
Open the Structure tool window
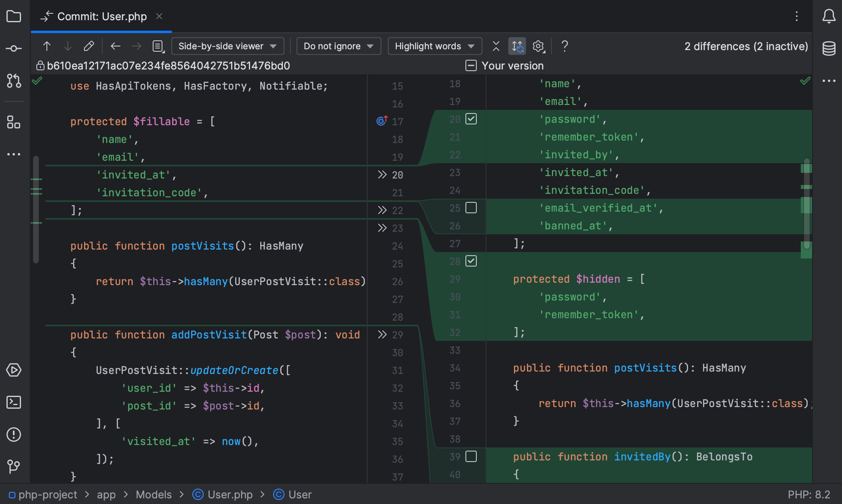click(14, 122)
